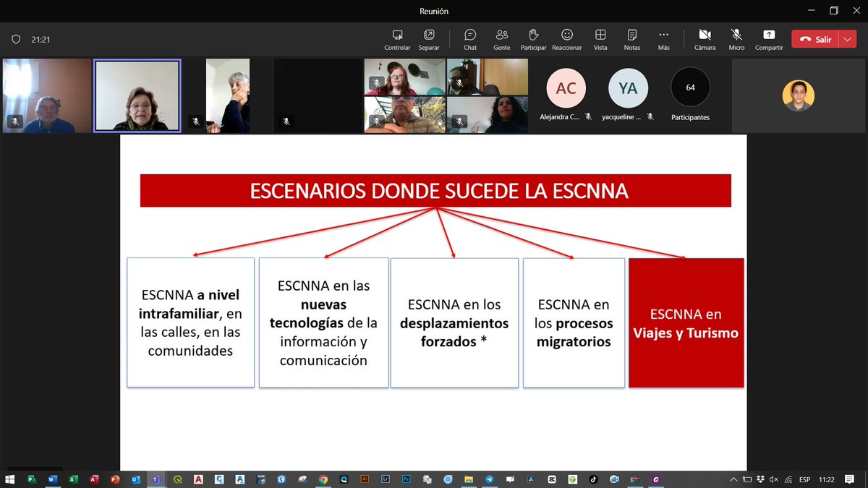Open Microsoft Excel from the taskbar
Screen dimensions: 868x488
point(73,479)
